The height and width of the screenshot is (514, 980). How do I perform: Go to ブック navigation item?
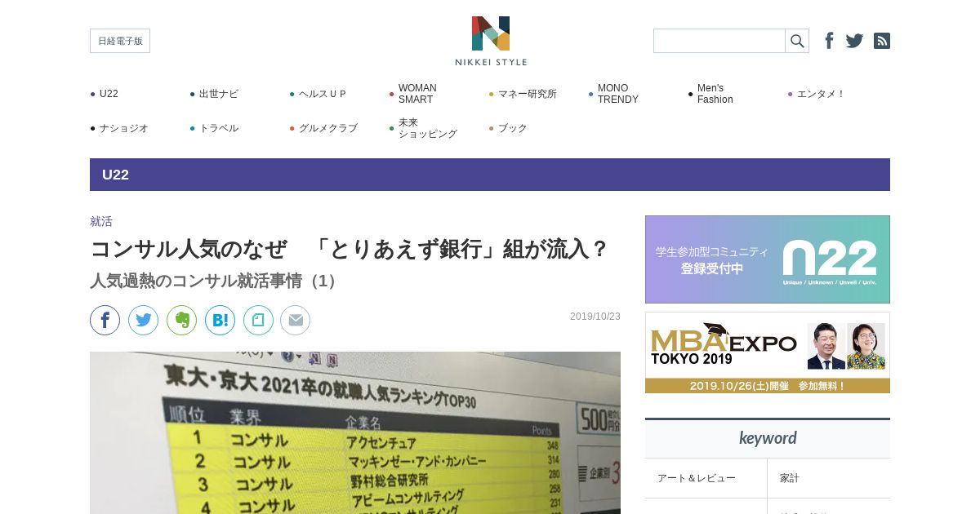point(512,128)
